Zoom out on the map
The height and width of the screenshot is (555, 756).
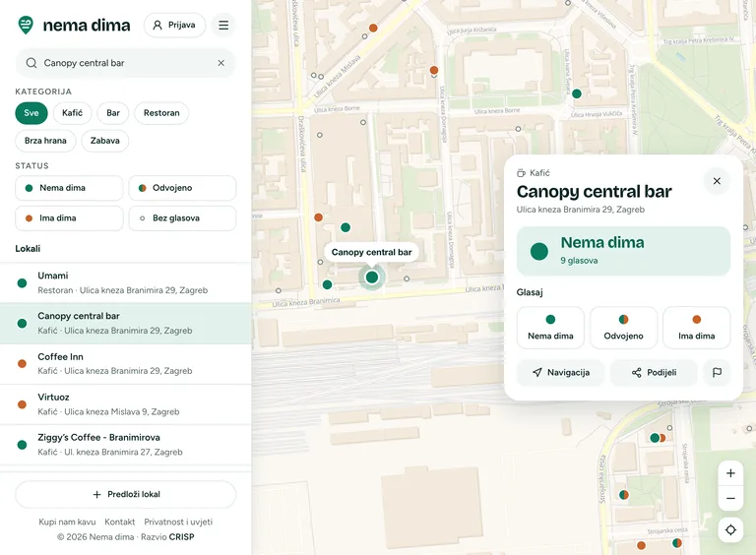click(x=730, y=498)
